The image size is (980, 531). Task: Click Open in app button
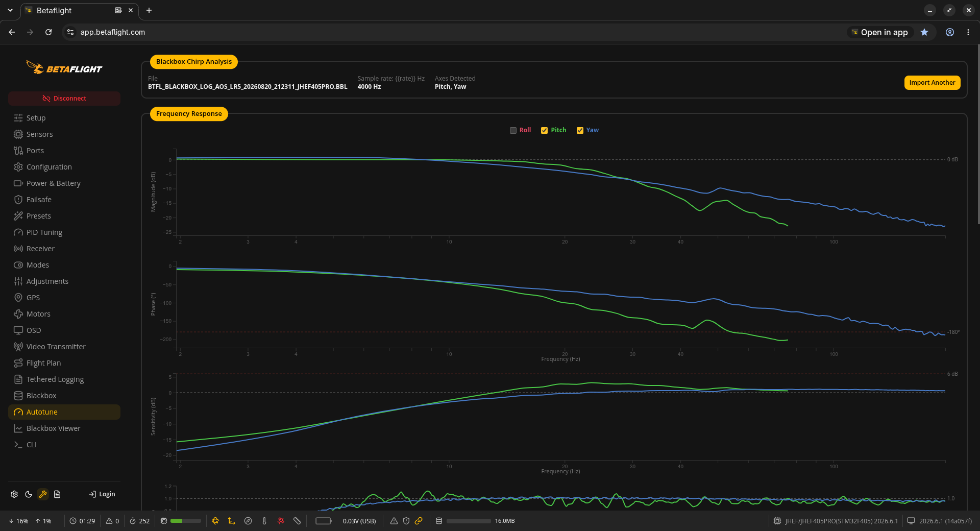879,32
